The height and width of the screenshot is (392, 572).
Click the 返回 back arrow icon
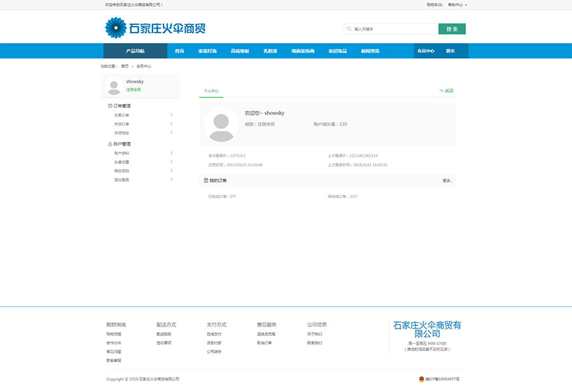tap(441, 91)
